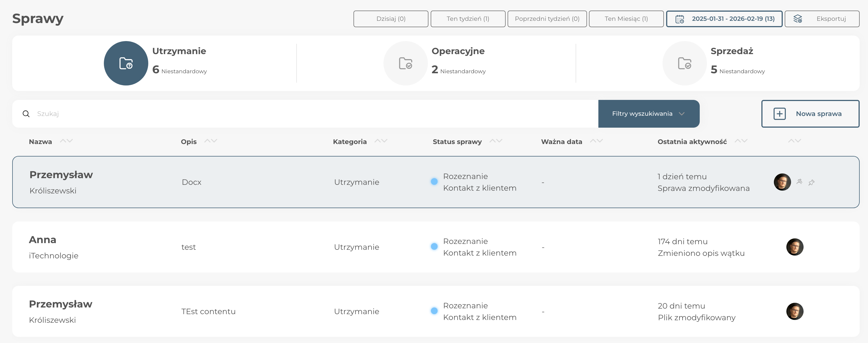The height and width of the screenshot is (343, 868).
Task: Click the Szukaj search input field
Action: click(303, 114)
